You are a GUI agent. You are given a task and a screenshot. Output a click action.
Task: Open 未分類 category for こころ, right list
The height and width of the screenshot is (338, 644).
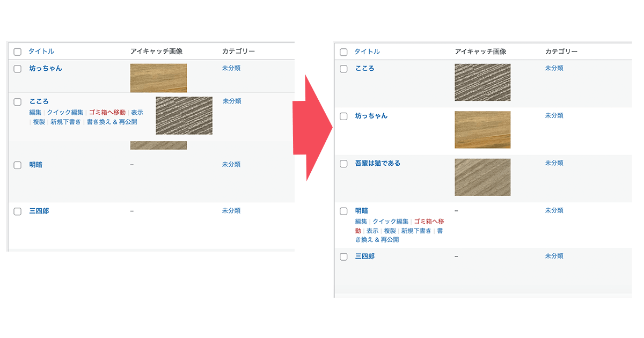point(554,68)
